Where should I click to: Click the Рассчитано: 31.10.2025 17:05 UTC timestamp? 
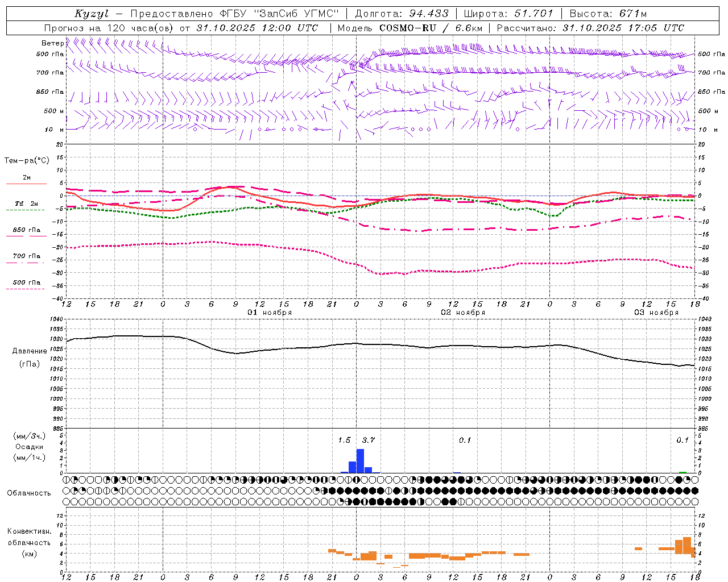point(591,28)
